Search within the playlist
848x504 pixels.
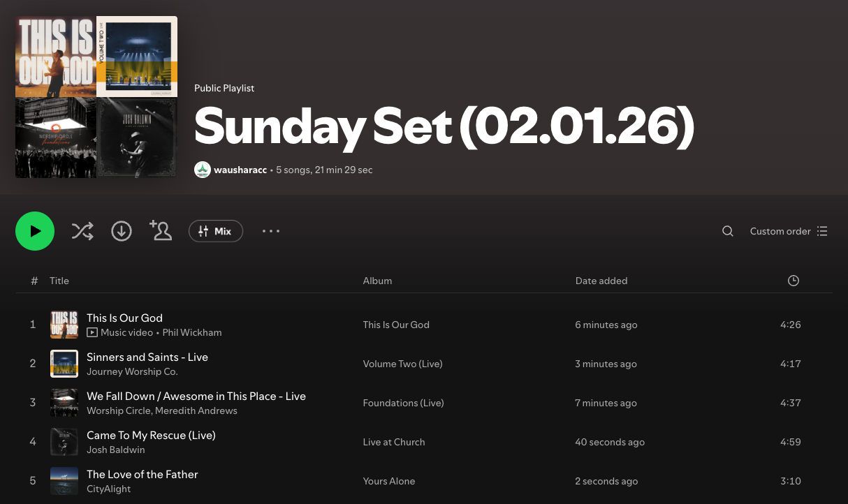click(727, 231)
